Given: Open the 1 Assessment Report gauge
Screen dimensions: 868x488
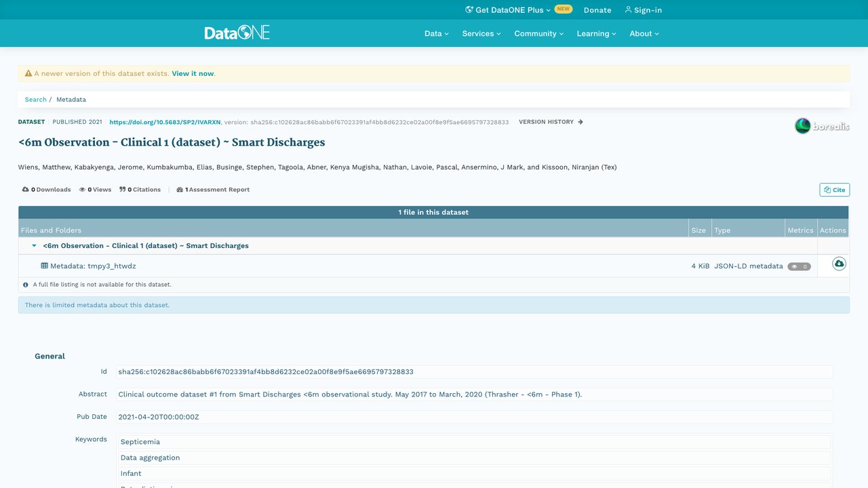Looking at the screenshot, I should click(x=213, y=190).
